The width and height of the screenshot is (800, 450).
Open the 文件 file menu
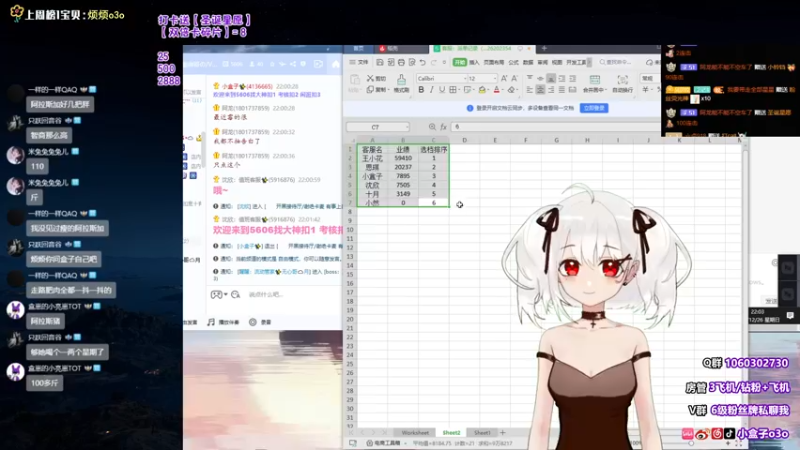[x=359, y=62]
